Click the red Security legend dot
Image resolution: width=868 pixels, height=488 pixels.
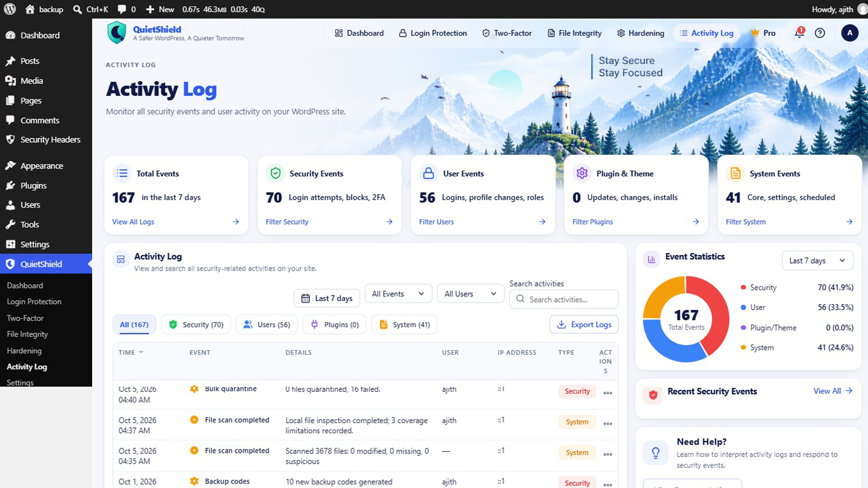(743, 287)
